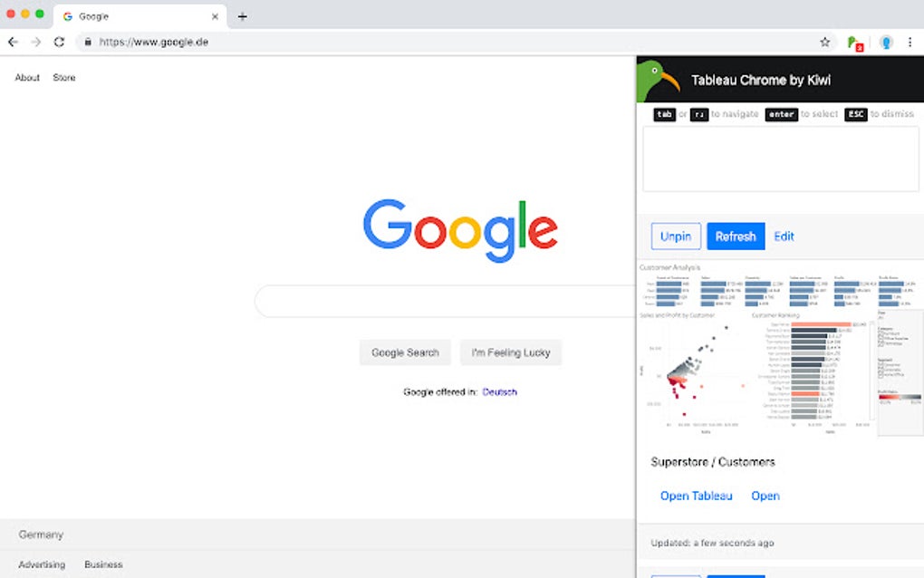
Task: Close the Google tab
Action: pos(215,16)
